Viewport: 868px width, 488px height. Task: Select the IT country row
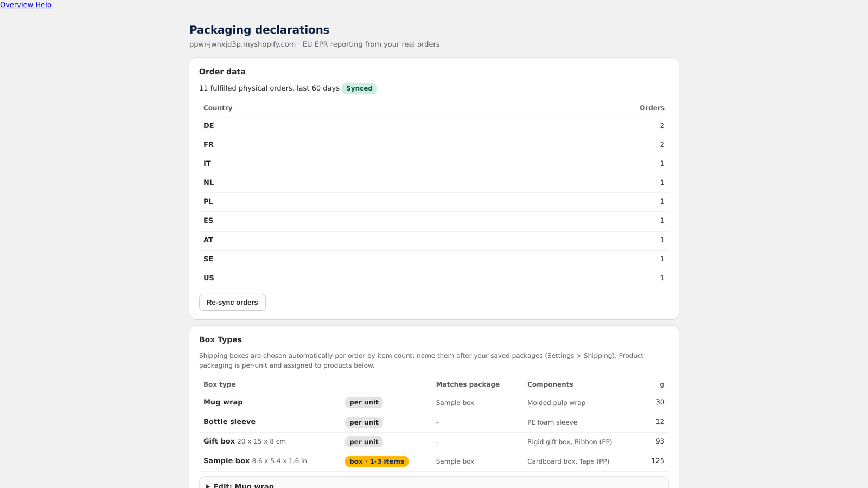(x=434, y=164)
